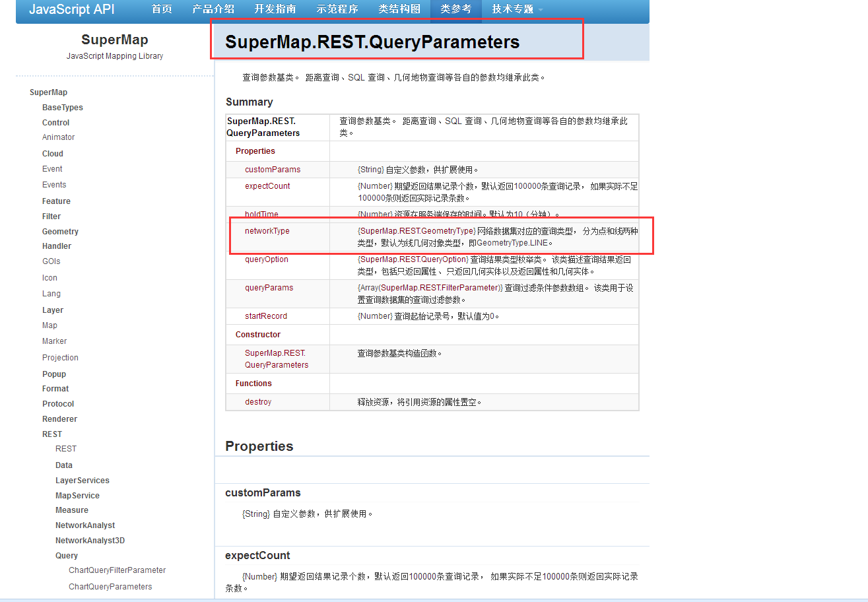868x602 pixels.
Task: Jump to queryOption property in summary
Action: (267, 259)
